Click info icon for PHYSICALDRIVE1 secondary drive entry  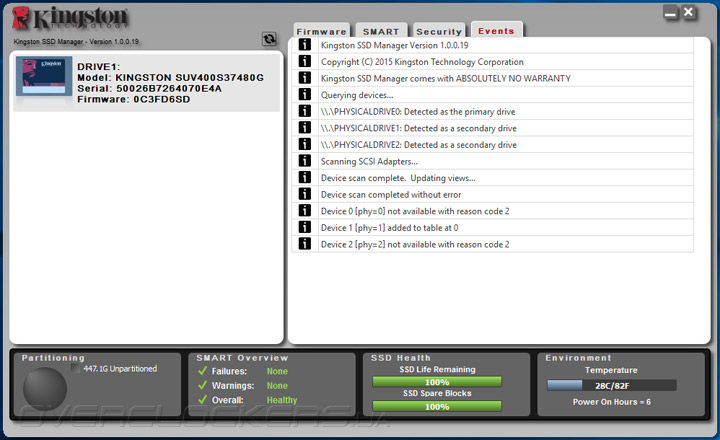point(304,127)
